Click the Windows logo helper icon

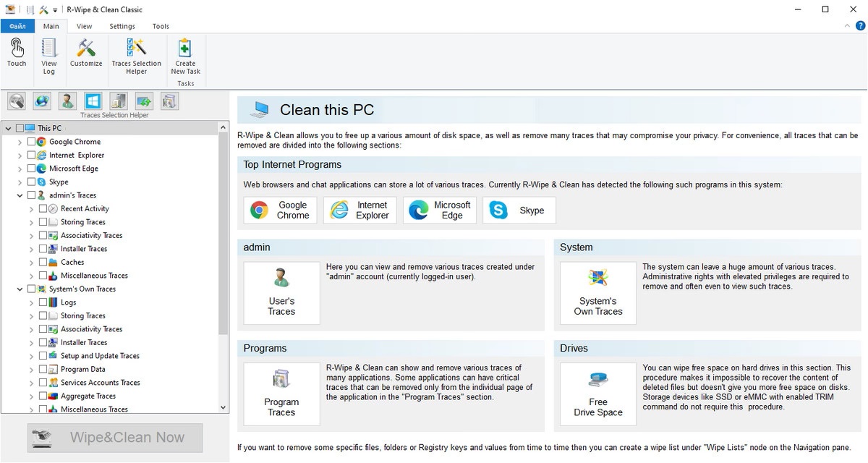point(93,101)
